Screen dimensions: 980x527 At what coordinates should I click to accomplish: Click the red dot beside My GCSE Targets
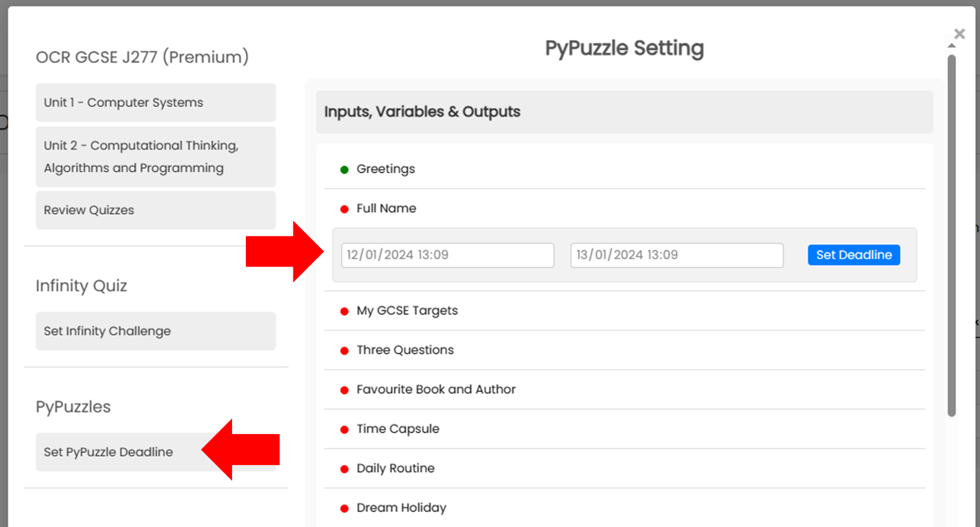click(345, 311)
